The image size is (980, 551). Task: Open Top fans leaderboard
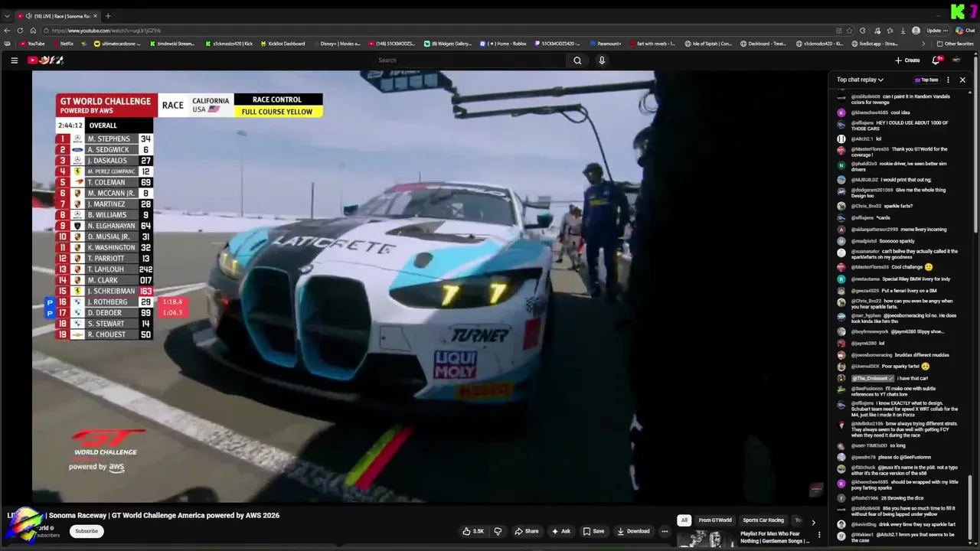tap(926, 80)
